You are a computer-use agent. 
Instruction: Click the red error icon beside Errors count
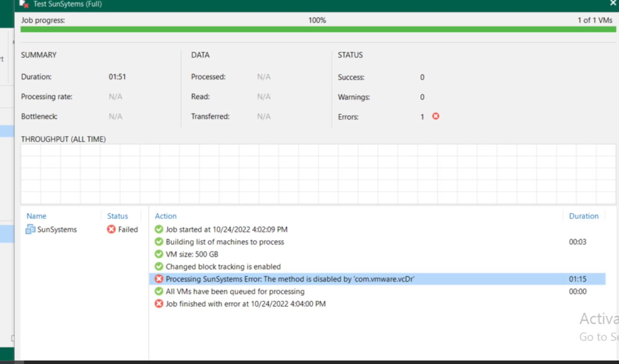coord(436,116)
